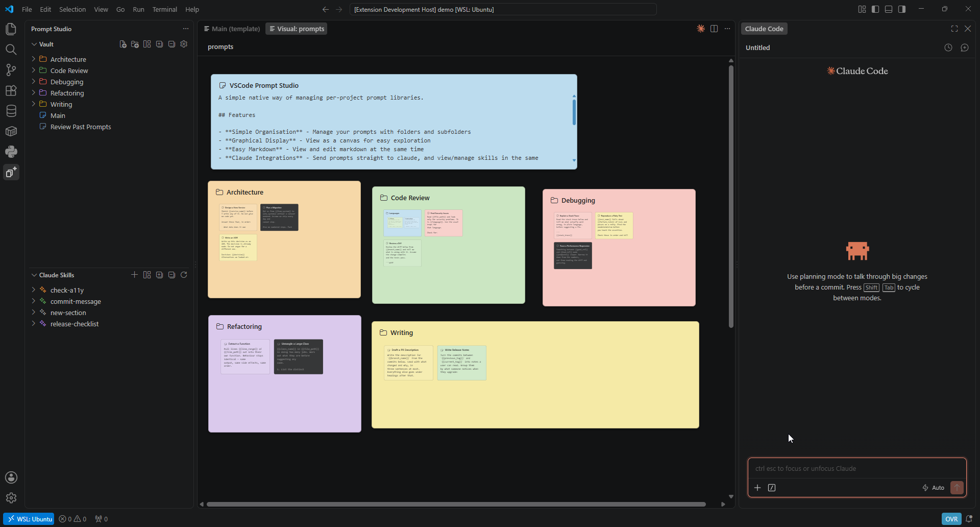980x527 pixels.
Task: Open the Extensions view in activity bar
Action: 11,90
